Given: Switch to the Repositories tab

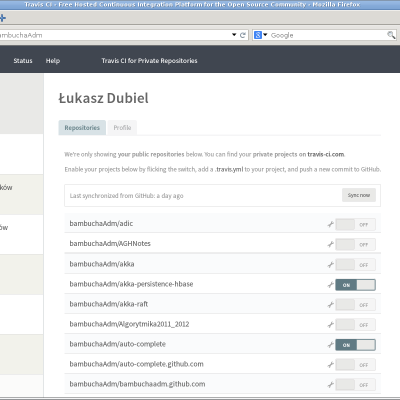Looking at the screenshot, I should click(82, 128).
